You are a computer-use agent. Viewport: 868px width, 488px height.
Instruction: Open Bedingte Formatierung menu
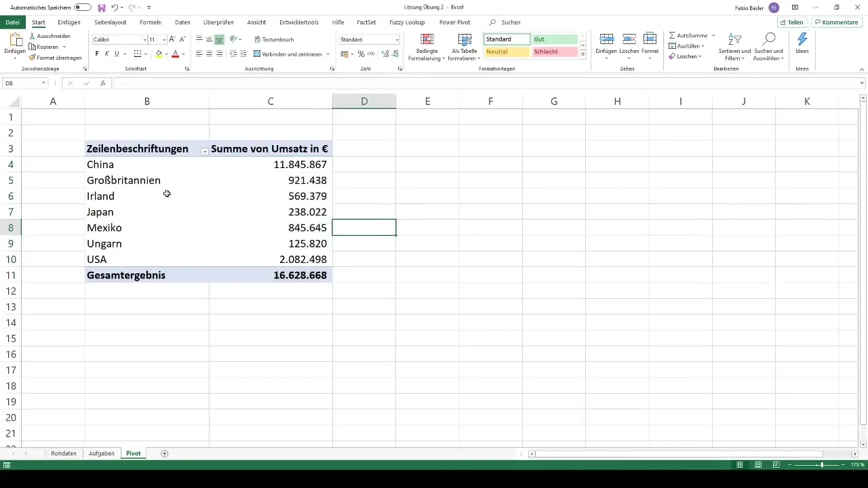point(427,47)
